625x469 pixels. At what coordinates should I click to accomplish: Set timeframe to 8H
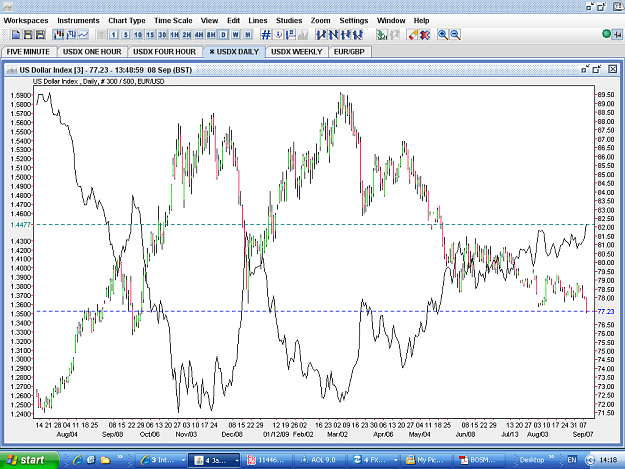211,35
